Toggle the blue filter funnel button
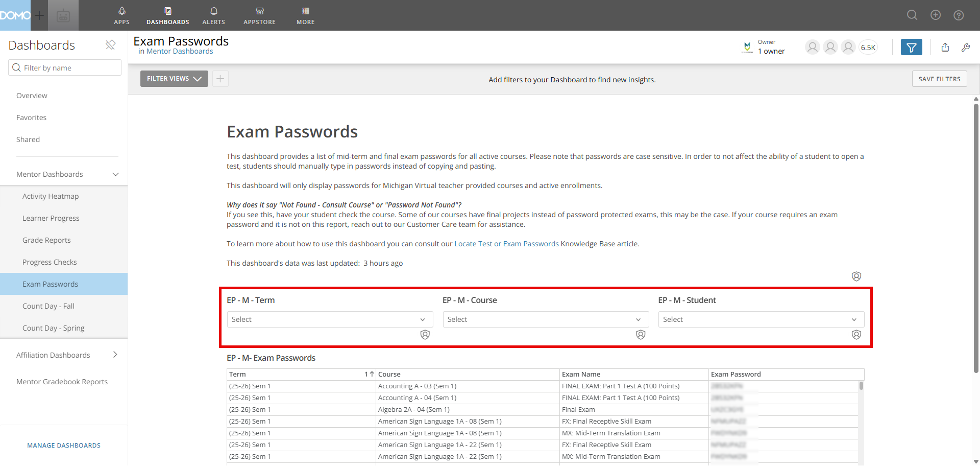The image size is (980, 466). pyautogui.click(x=912, y=48)
